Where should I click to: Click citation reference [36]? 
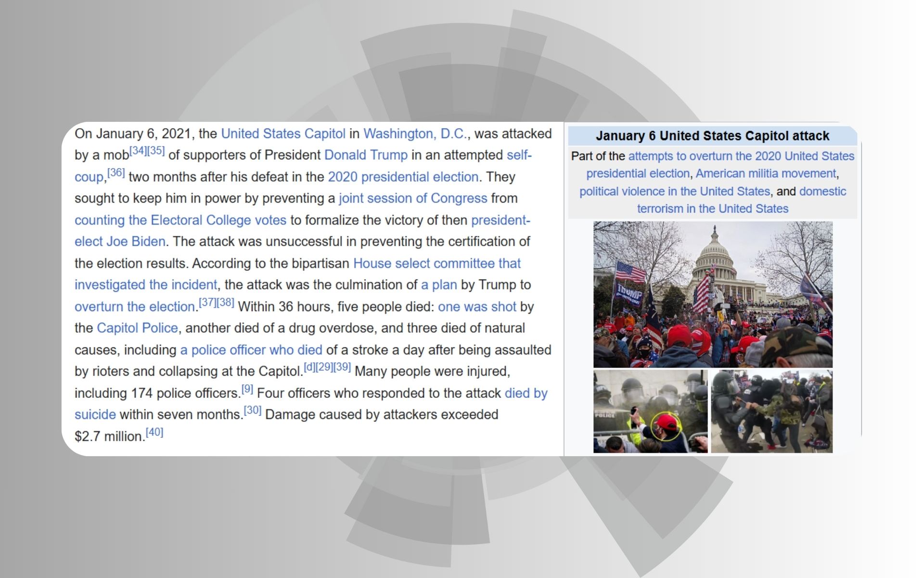(x=116, y=172)
